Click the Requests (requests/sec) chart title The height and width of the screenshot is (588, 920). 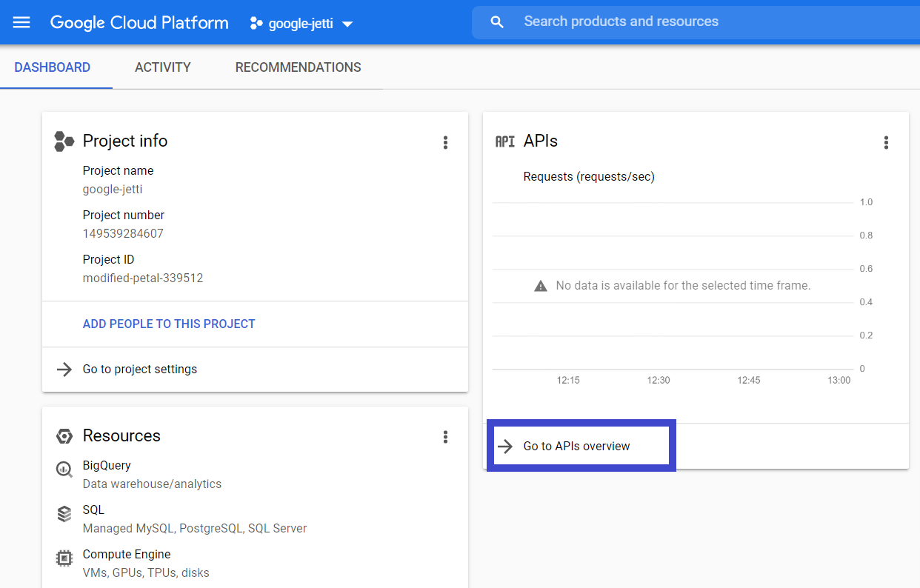click(589, 176)
